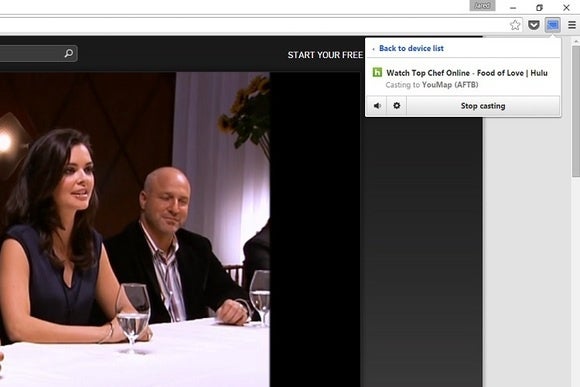Open cast settings gear icon

(x=397, y=106)
